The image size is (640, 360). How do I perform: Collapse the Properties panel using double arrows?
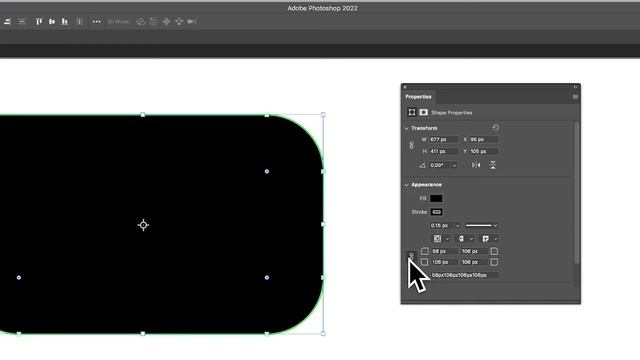click(x=576, y=87)
